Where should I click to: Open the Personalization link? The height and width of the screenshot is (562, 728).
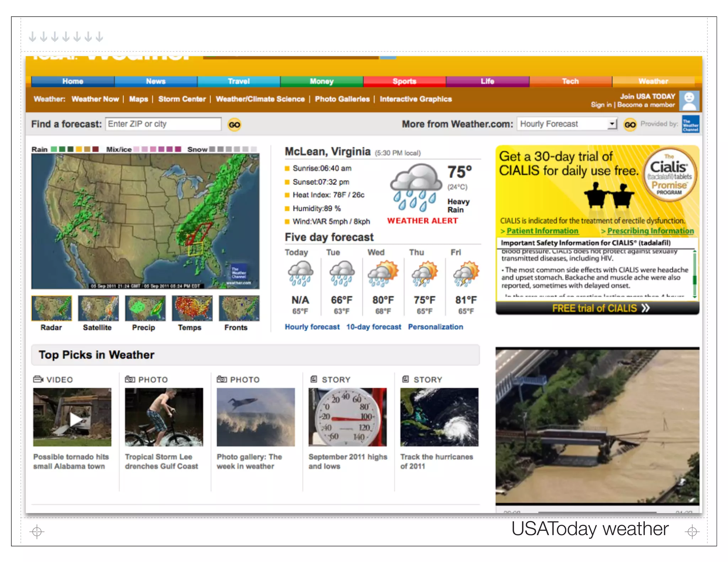click(x=435, y=327)
